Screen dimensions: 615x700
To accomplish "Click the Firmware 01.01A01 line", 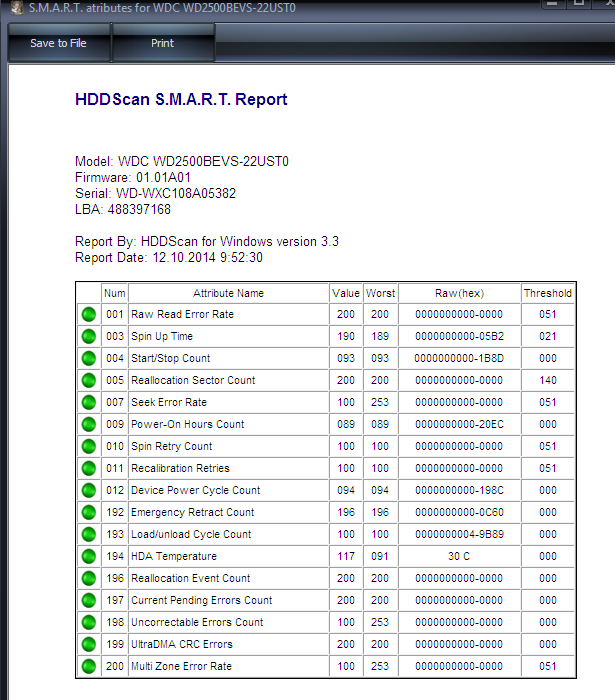I will click(x=133, y=177).
